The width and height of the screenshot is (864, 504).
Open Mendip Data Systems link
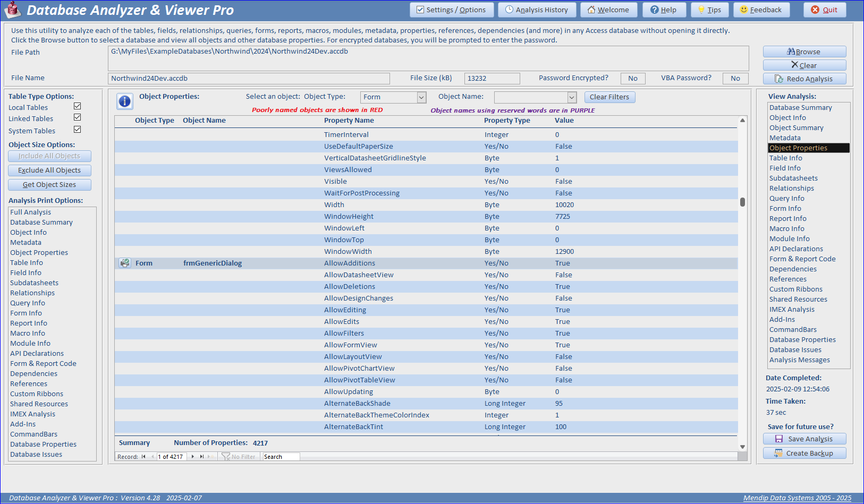(797, 498)
